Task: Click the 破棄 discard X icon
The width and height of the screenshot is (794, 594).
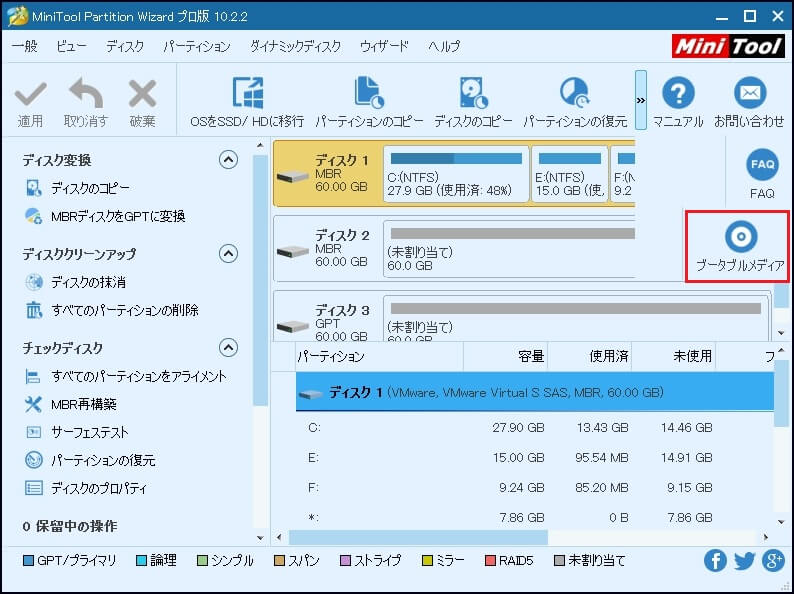Action: coord(142,94)
